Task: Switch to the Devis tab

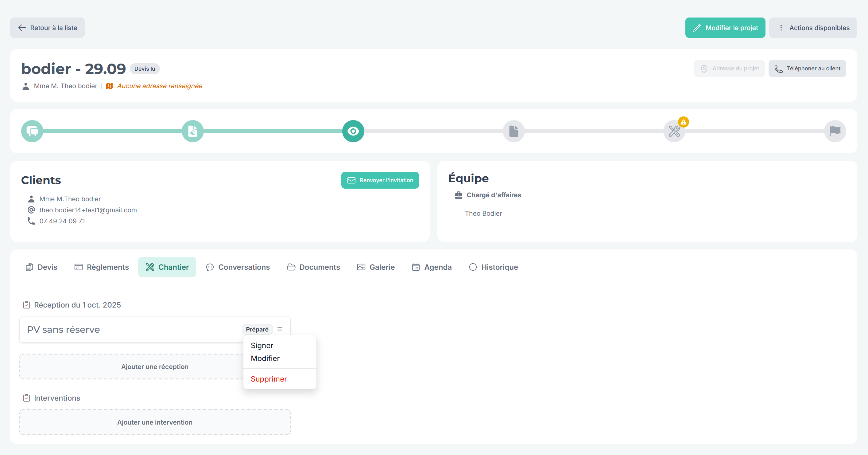Action: pos(41,267)
